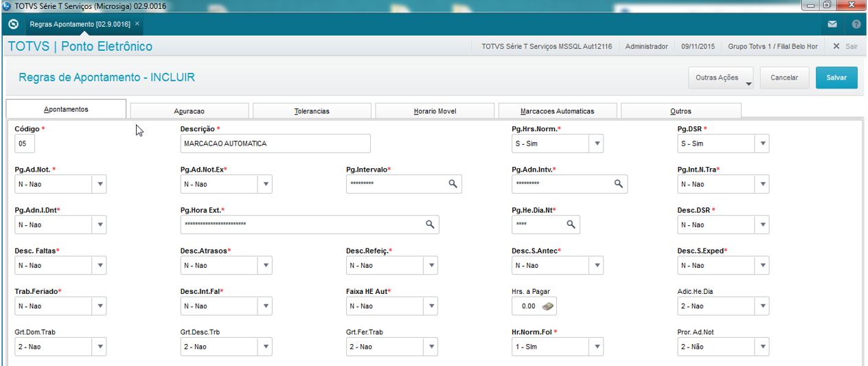Click the 'Administrador' user label
The width and height of the screenshot is (868, 366).
(647, 46)
